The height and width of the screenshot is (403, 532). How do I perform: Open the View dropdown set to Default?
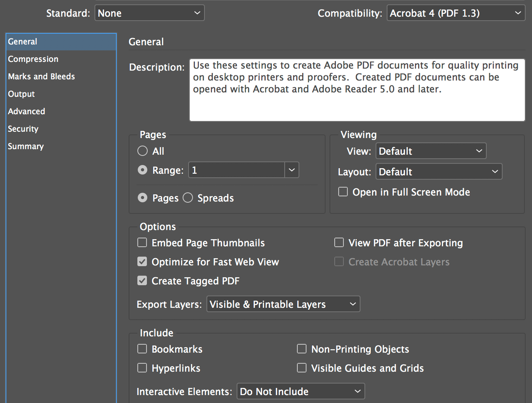pos(431,151)
